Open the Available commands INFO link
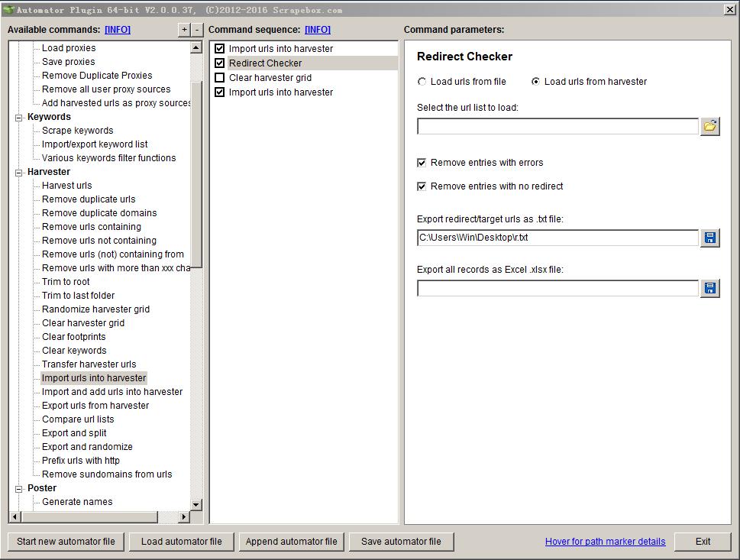740x560 pixels. (x=118, y=30)
